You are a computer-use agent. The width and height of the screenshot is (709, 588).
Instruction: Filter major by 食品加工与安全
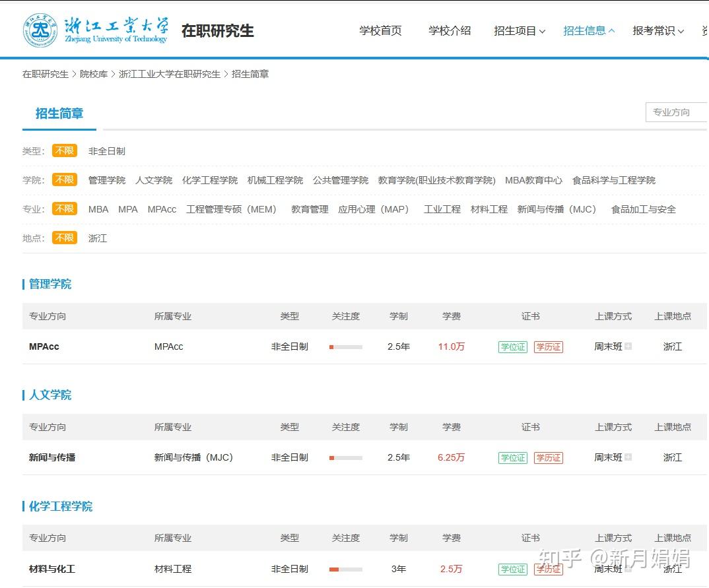pyautogui.click(x=644, y=209)
